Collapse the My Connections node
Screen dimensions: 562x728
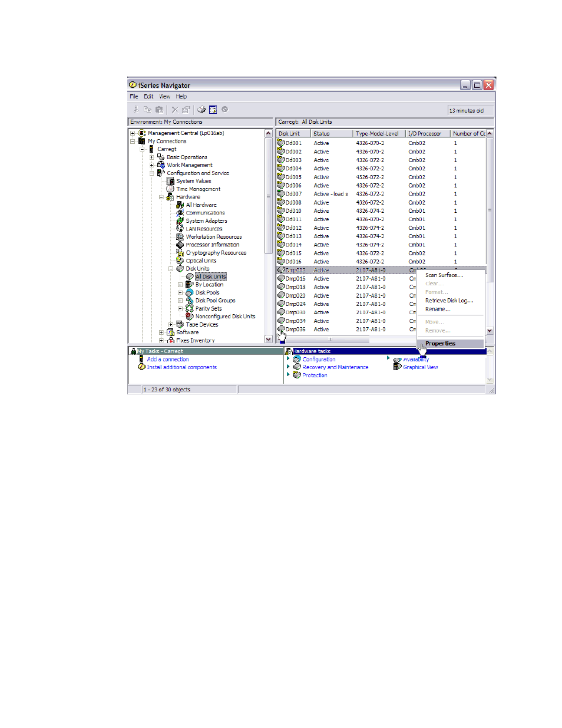pyautogui.click(x=133, y=141)
